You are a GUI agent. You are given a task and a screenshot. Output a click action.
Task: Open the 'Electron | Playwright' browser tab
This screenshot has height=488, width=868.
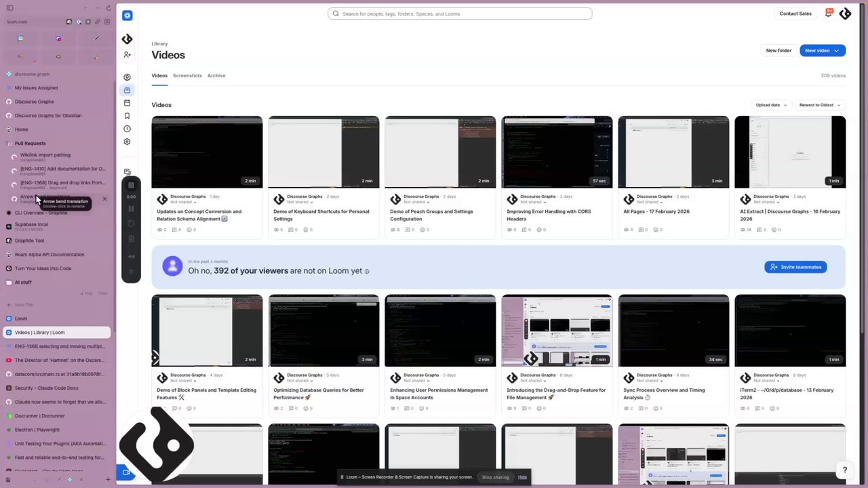(57, 430)
